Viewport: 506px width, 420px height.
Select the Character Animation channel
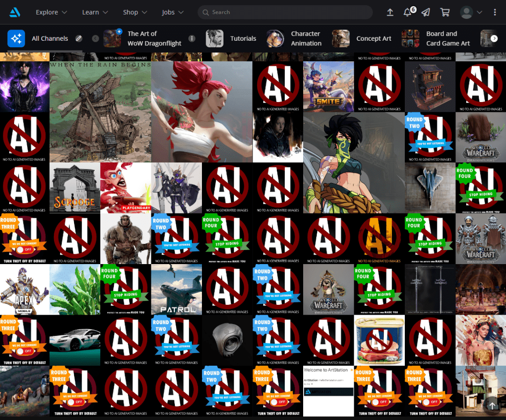pos(294,38)
